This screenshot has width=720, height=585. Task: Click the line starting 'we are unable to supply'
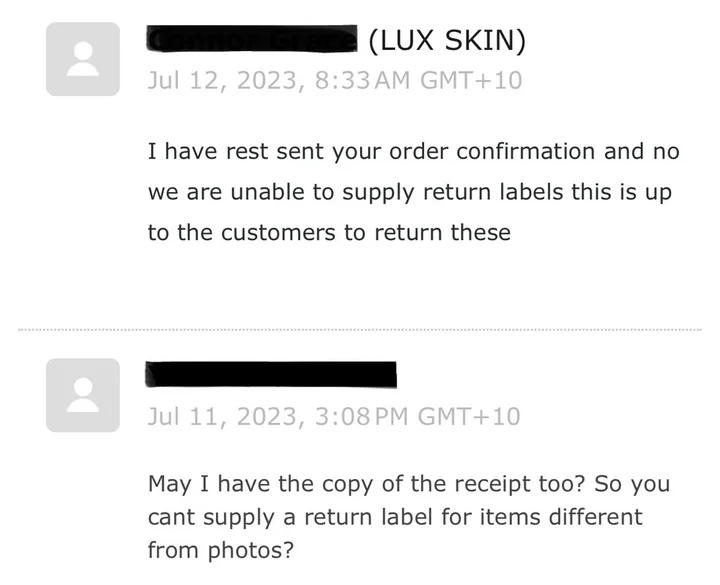[410, 192]
